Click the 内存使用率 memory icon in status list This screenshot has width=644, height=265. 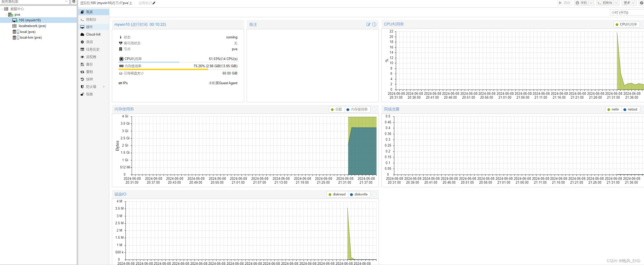[x=121, y=66]
